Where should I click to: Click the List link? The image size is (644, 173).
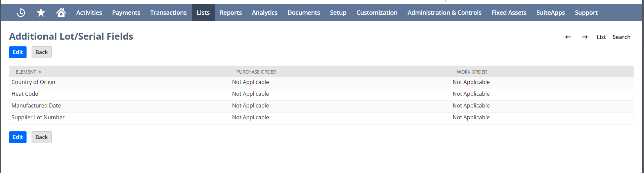pyautogui.click(x=601, y=37)
